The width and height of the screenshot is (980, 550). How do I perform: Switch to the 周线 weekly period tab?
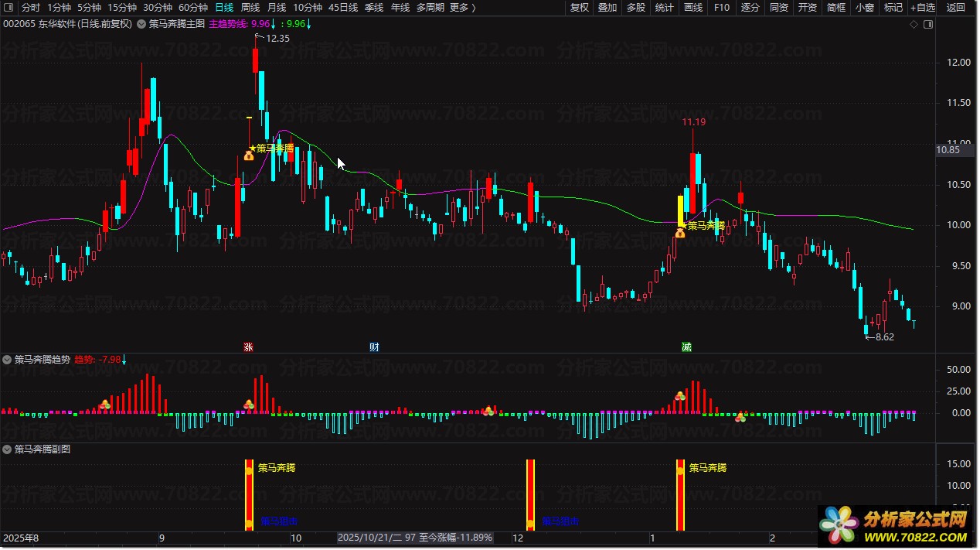click(250, 8)
